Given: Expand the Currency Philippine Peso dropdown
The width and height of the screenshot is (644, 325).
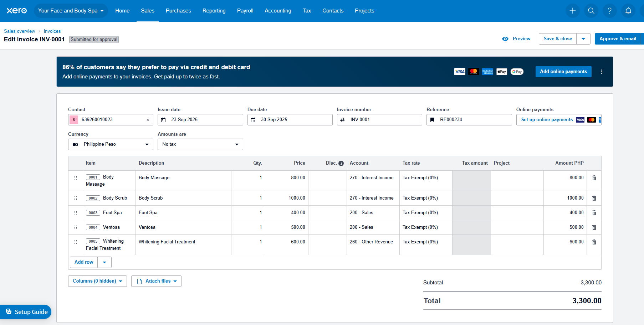Looking at the screenshot, I should [x=111, y=144].
